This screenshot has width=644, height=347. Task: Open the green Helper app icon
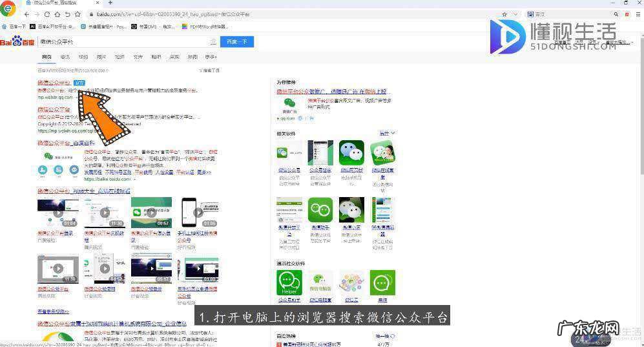[x=289, y=282]
